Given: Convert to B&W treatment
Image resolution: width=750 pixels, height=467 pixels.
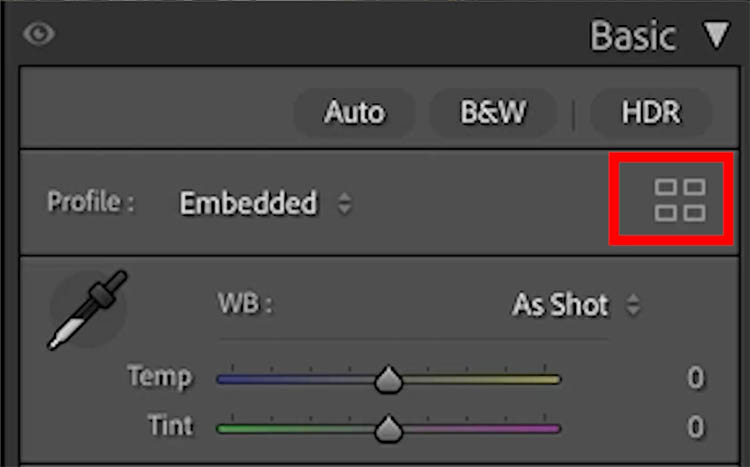Looking at the screenshot, I should pyautogui.click(x=493, y=113).
